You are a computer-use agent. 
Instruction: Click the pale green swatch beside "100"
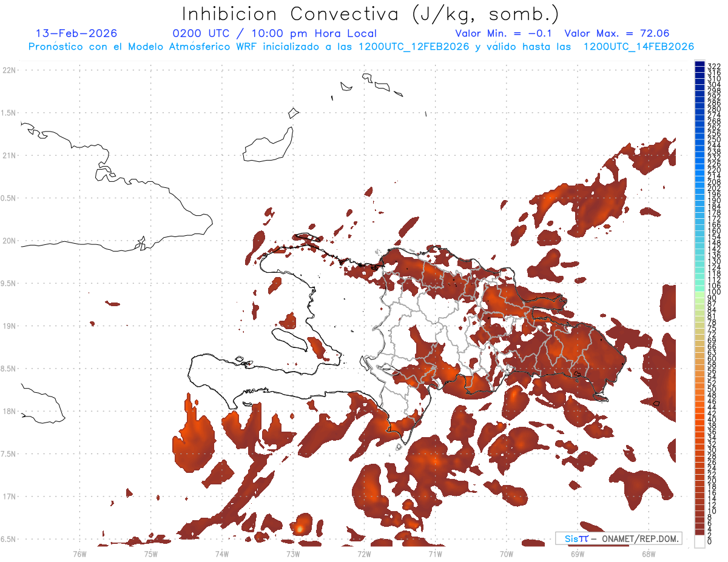tap(699, 293)
